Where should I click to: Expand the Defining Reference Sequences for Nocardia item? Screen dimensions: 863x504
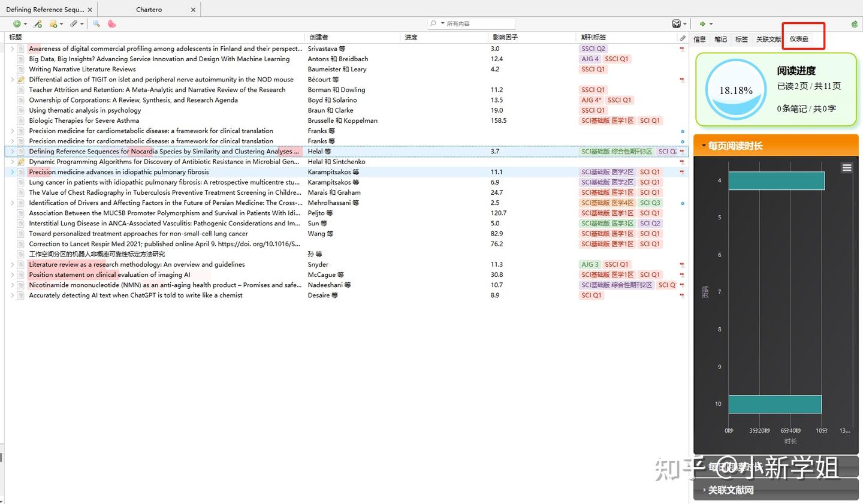(x=12, y=152)
